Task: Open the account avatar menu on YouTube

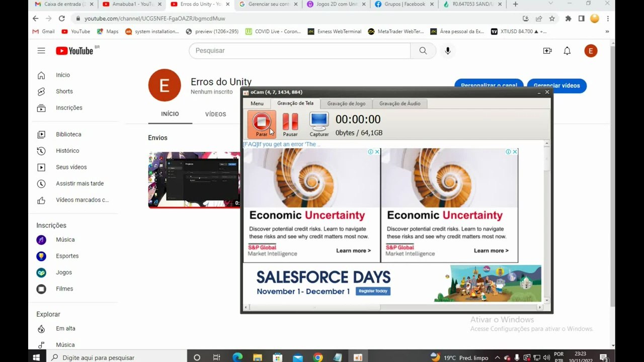Action: pyautogui.click(x=591, y=51)
